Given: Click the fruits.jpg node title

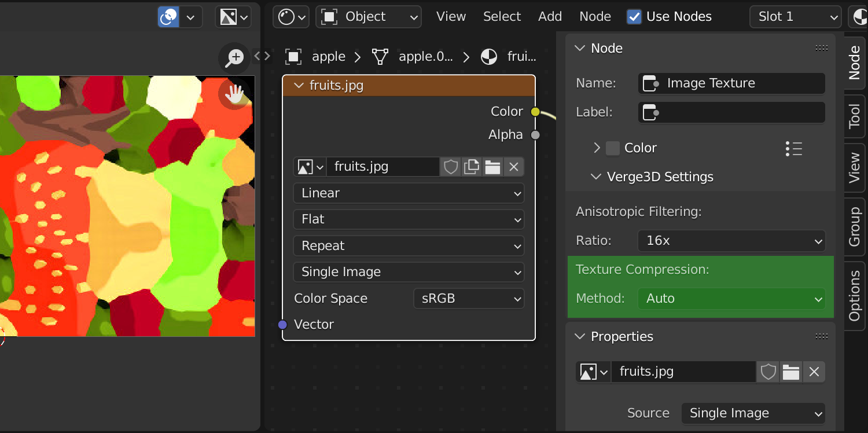Looking at the screenshot, I should click(337, 86).
